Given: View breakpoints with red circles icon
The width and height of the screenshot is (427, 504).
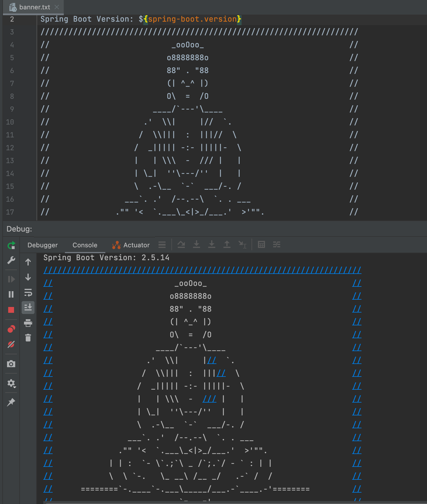Looking at the screenshot, I should (11, 329).
